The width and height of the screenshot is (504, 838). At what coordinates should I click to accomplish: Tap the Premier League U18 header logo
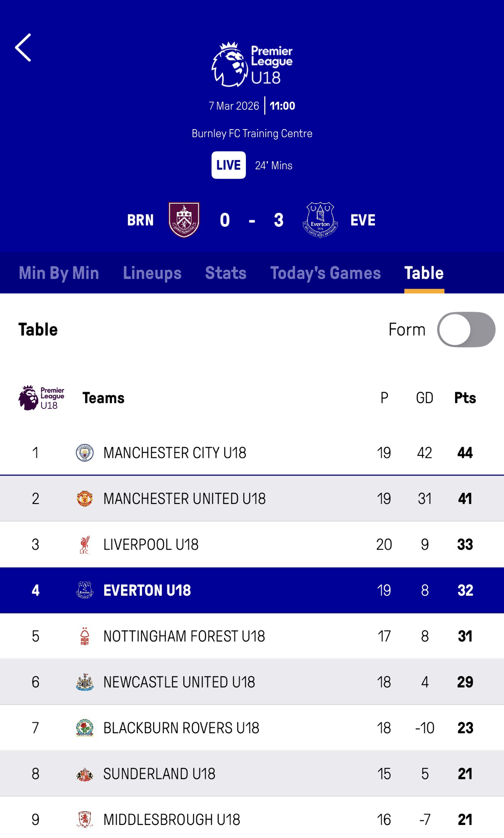tap(252, 64)
